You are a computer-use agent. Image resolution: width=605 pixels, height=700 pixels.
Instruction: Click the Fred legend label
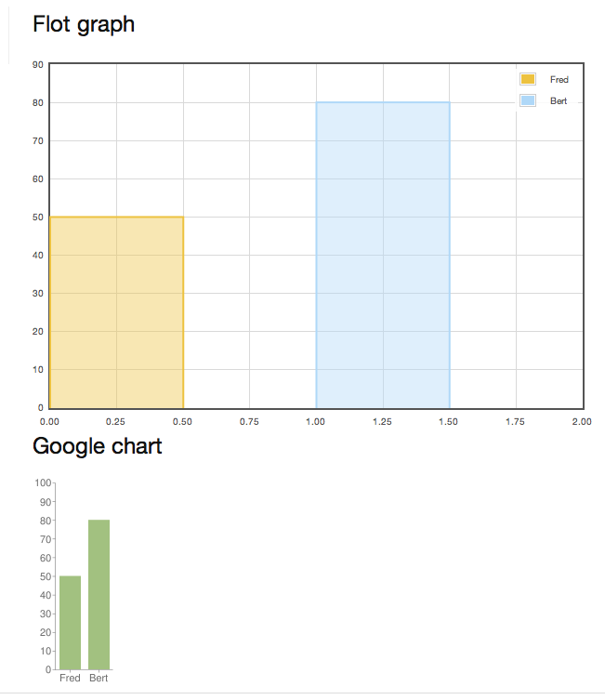click(559, 79)
